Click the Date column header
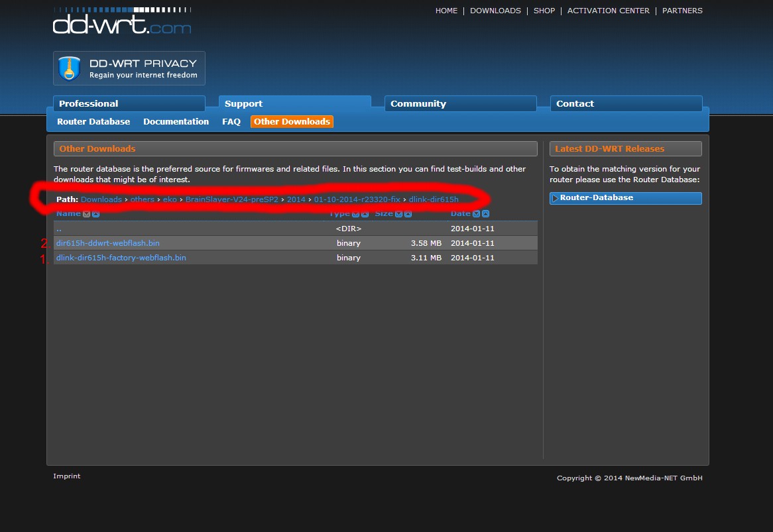The image size is (773, 532). pos(461,213)
